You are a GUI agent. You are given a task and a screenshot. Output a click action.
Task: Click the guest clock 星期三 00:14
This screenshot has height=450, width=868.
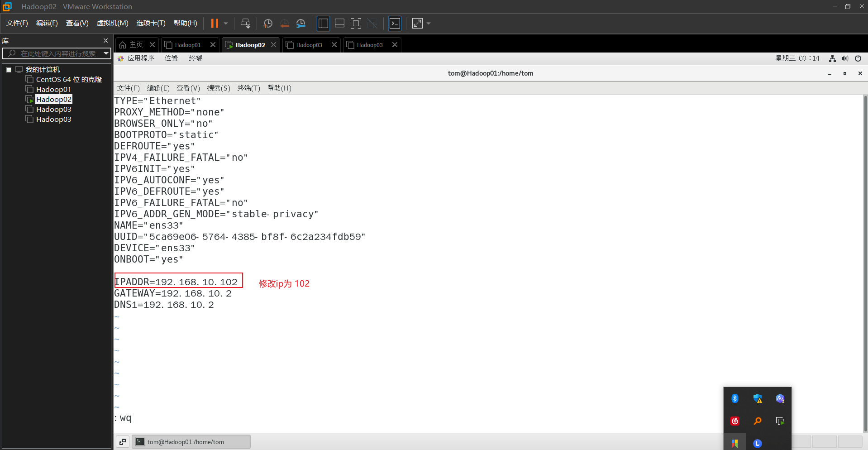797,58
